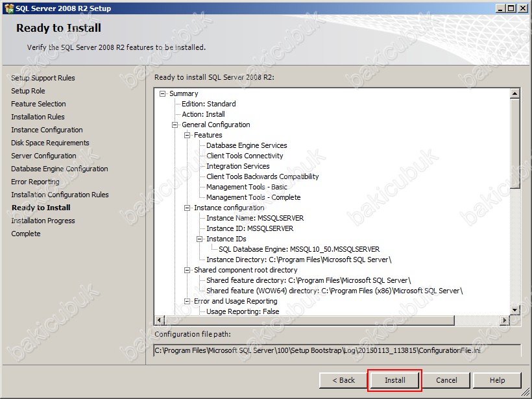
Task: Open Help for this setup page
Action: [497, 380]
